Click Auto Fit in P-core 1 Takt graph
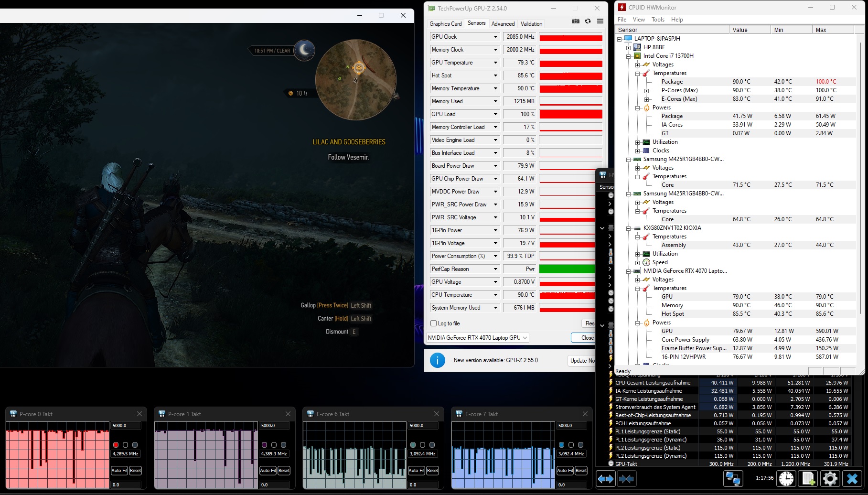The width and height of the screenshot is (868, 495). (x=268, y=471)
